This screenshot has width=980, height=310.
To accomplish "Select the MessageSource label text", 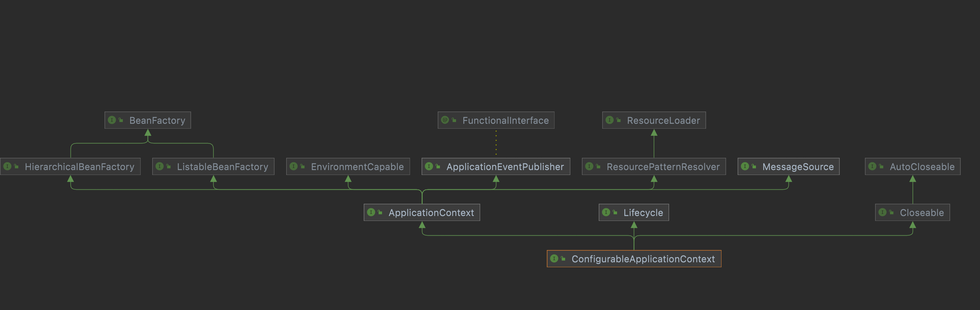I will click(798, 167).
